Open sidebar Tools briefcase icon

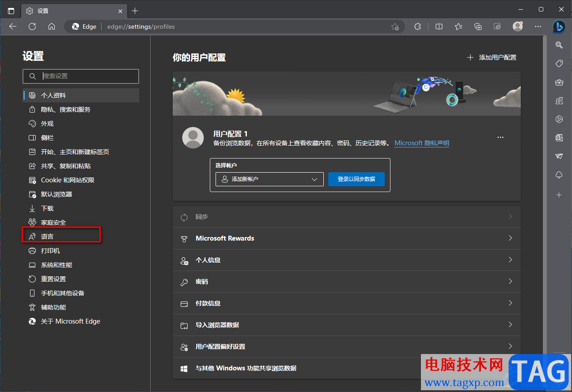tap(559, 82)
